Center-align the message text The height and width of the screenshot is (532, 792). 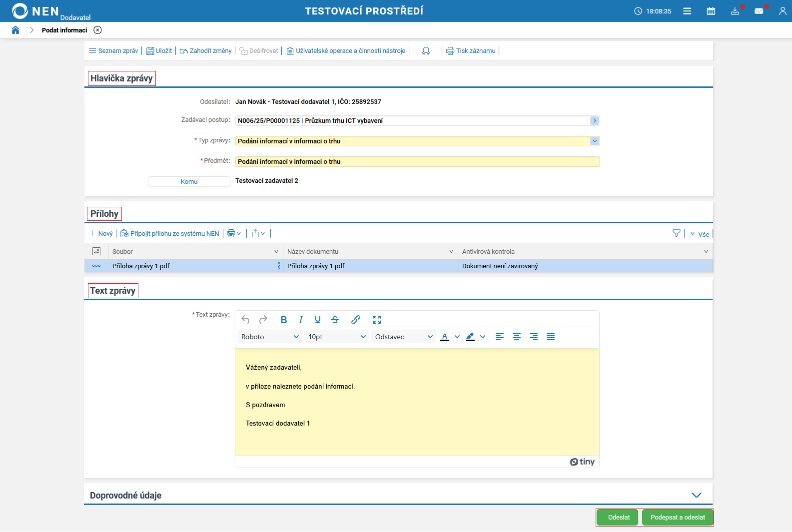click(x=517, y=337)
